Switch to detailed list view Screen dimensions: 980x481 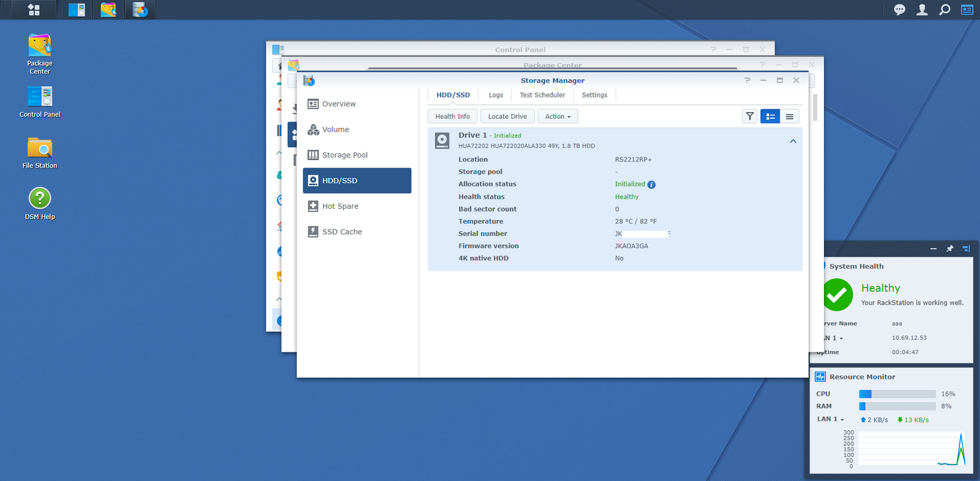coord(770,117)
